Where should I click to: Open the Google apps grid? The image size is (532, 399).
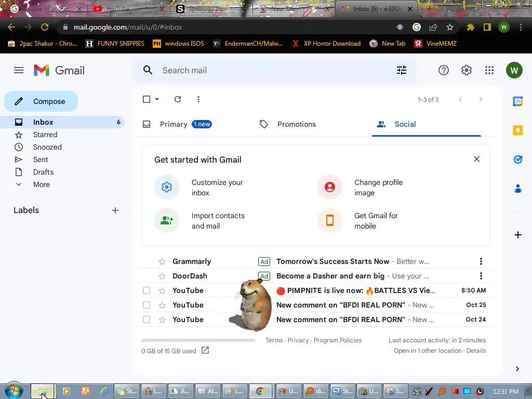click(489, 70)
